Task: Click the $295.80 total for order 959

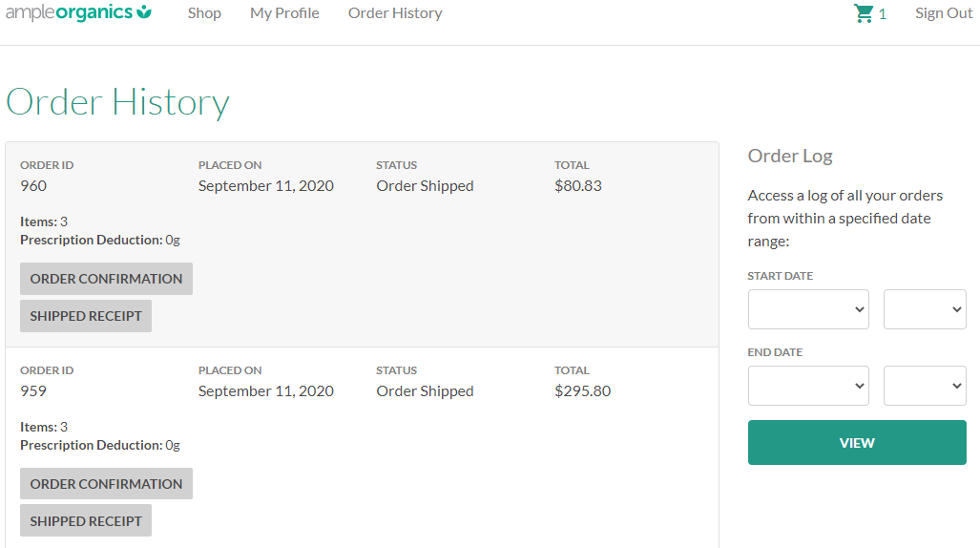Action: click(582, 391)
